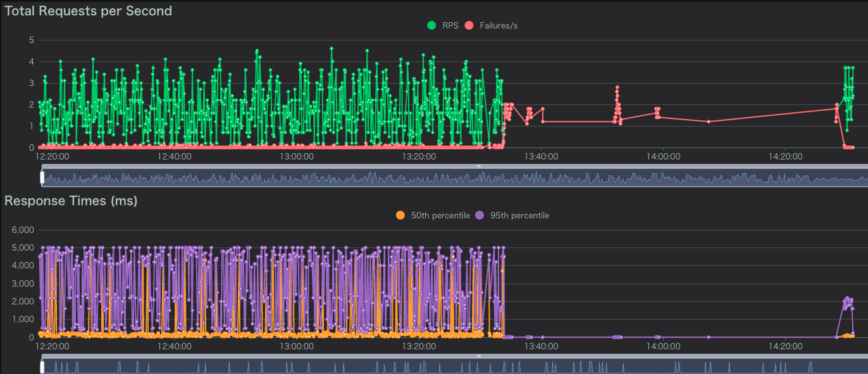The width and height of the screenshot is (868, 374).
Task: Click center grip atop the response times zoom slider
Action: [x=478, y=356]
